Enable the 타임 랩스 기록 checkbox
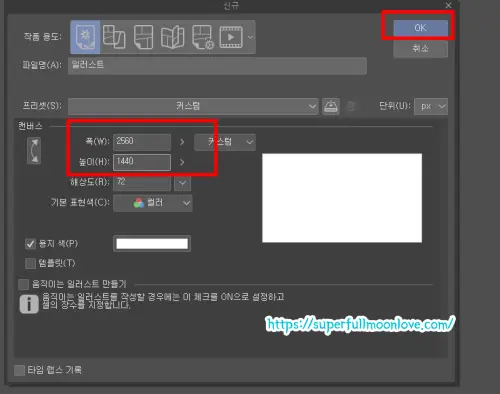Viewport: 500px width, 394px height. [20, 370]
